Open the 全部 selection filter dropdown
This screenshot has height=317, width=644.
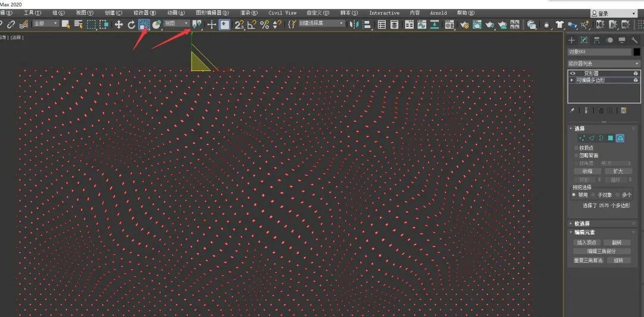tap(45, 23)
